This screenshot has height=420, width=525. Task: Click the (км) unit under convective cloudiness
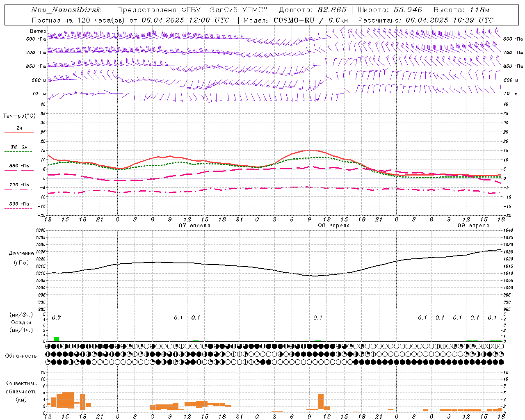[21, 399]
